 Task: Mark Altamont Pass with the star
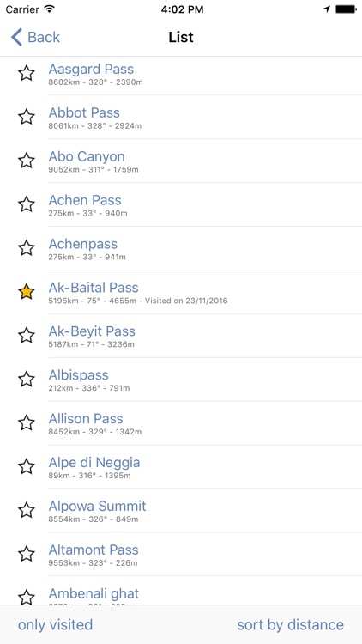point(27,554)
